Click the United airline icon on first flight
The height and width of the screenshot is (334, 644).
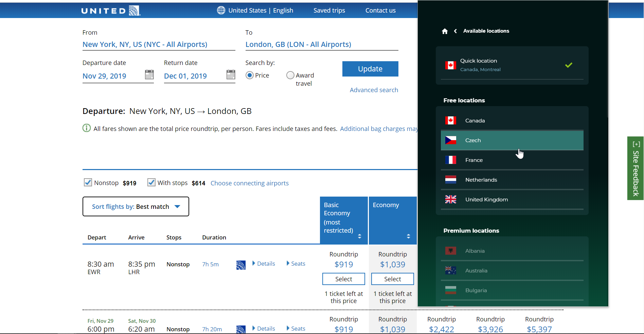pyautogui.click(x=241, y=265)
